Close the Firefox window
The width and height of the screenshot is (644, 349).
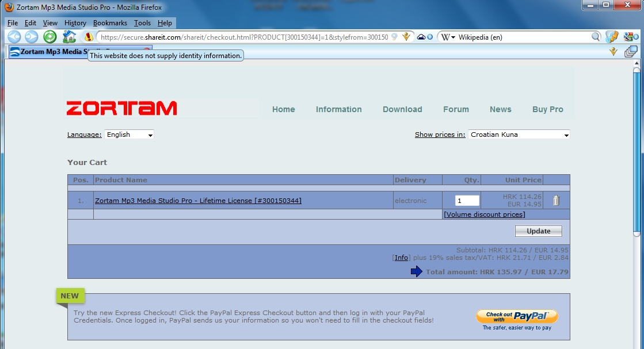(627, 5)
